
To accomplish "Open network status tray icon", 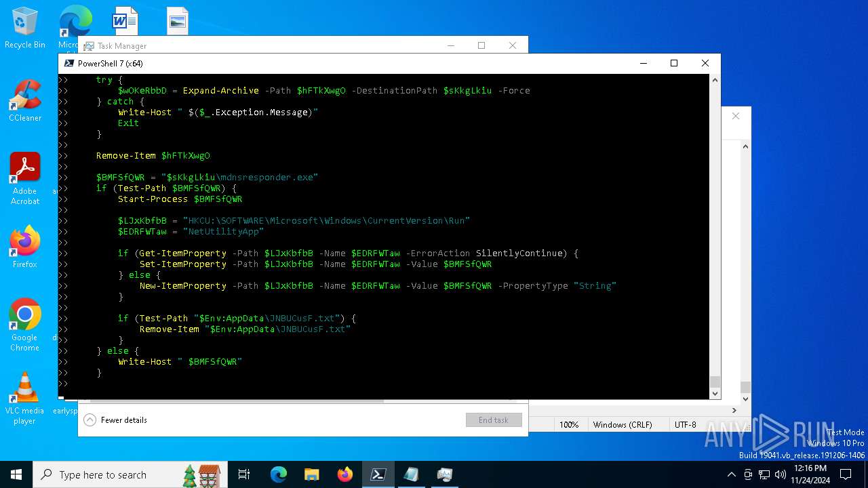I will click(764, 474).
